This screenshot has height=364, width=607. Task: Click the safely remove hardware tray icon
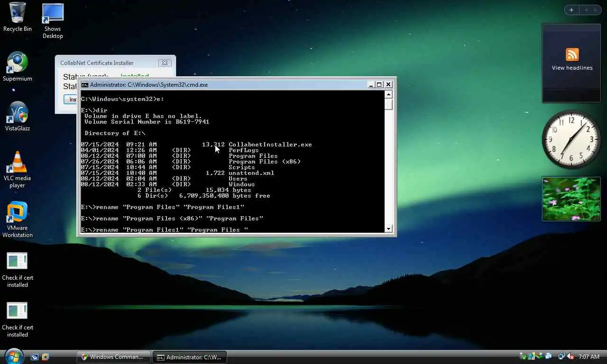tap(540, 356)
